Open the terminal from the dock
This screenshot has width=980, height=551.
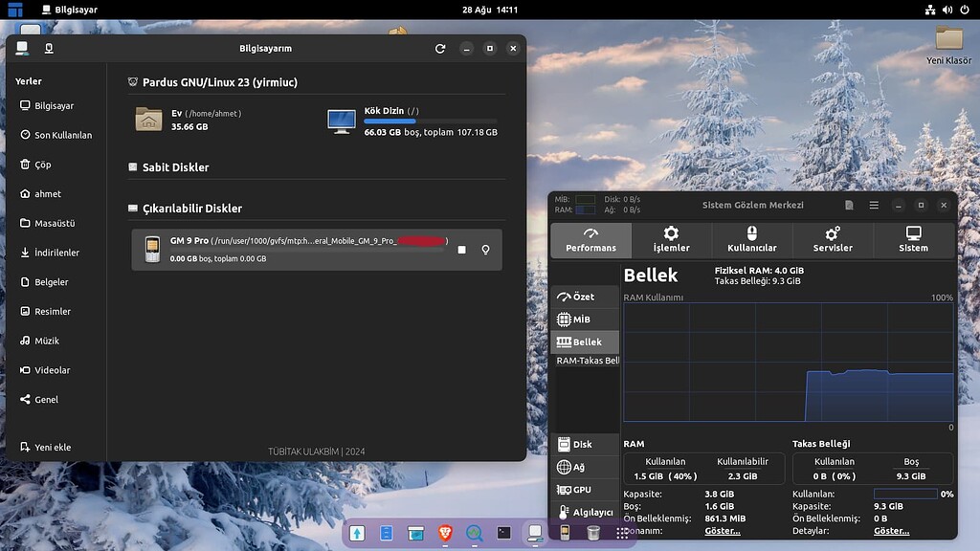point(502,534)
